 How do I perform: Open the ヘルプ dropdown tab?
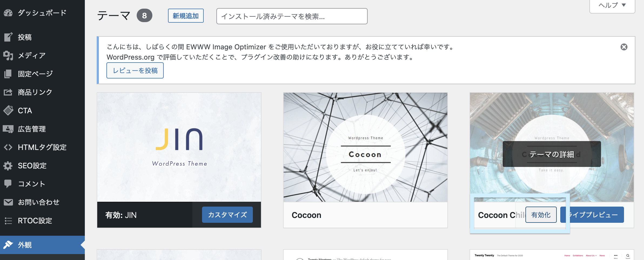(612, 5)
